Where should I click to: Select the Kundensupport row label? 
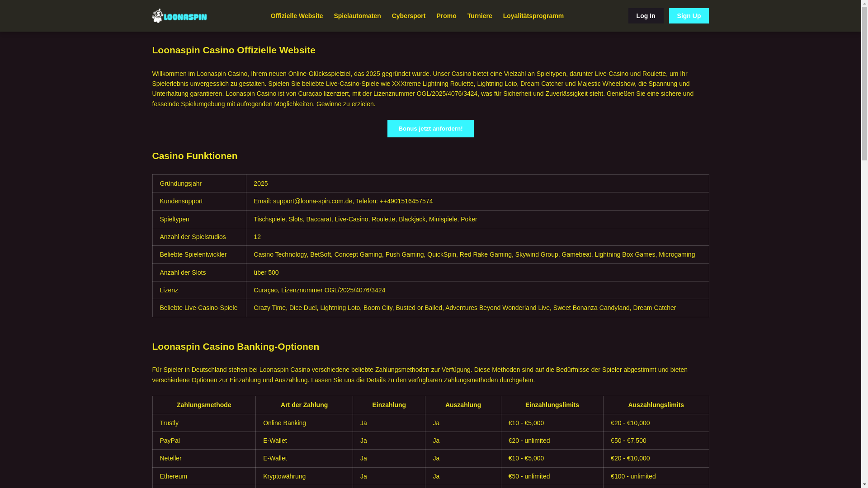click(x=199, y=201)
